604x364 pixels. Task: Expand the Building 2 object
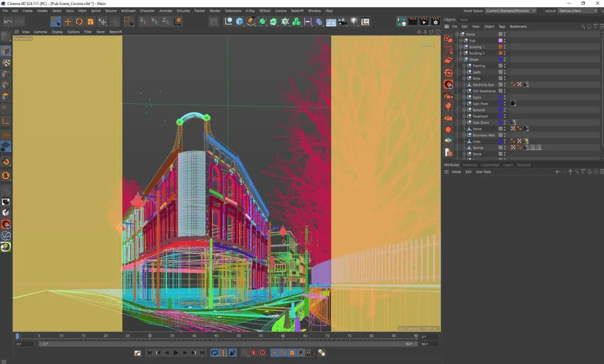(461, 53)
